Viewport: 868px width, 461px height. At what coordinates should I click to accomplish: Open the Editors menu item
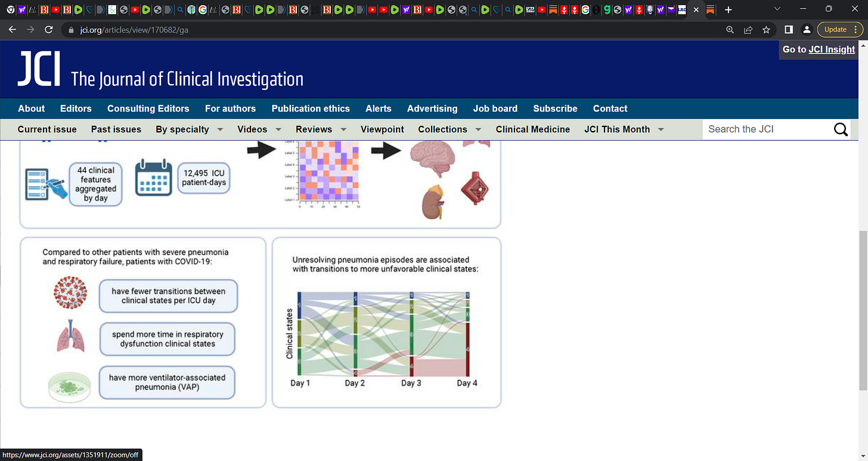[76, 108]
